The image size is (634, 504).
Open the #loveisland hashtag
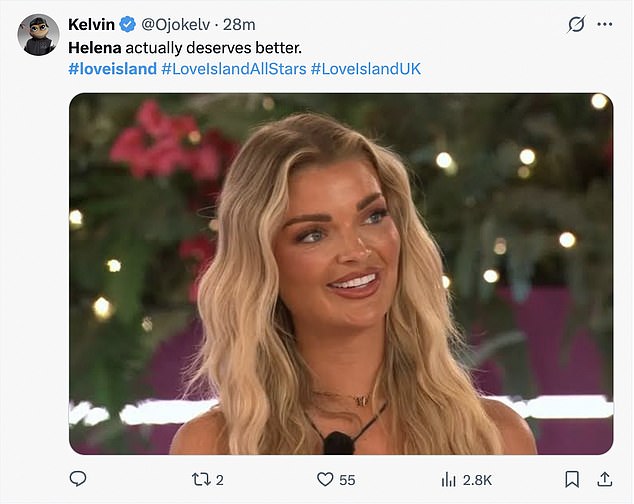tap(112, 69)
